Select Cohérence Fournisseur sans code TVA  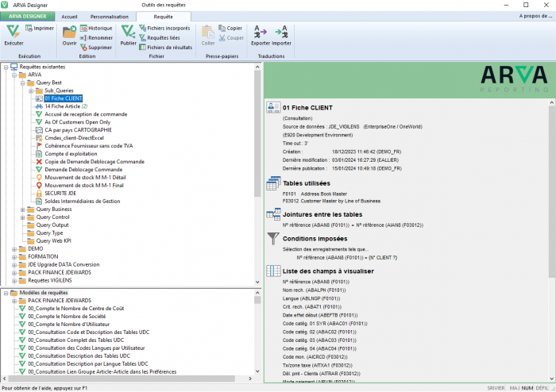tap(88, 146)
